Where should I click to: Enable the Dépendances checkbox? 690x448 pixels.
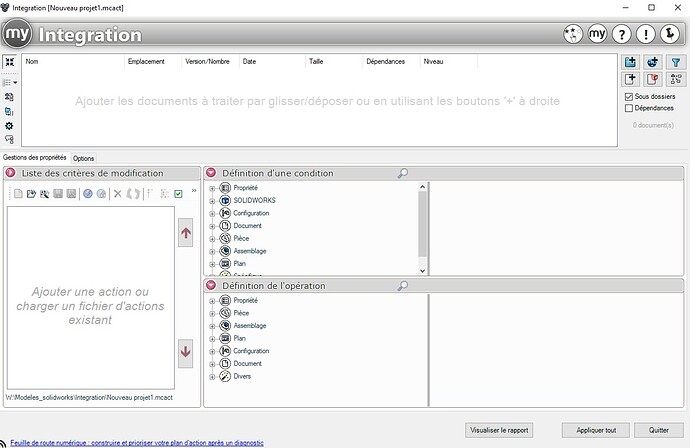(628, 108)
